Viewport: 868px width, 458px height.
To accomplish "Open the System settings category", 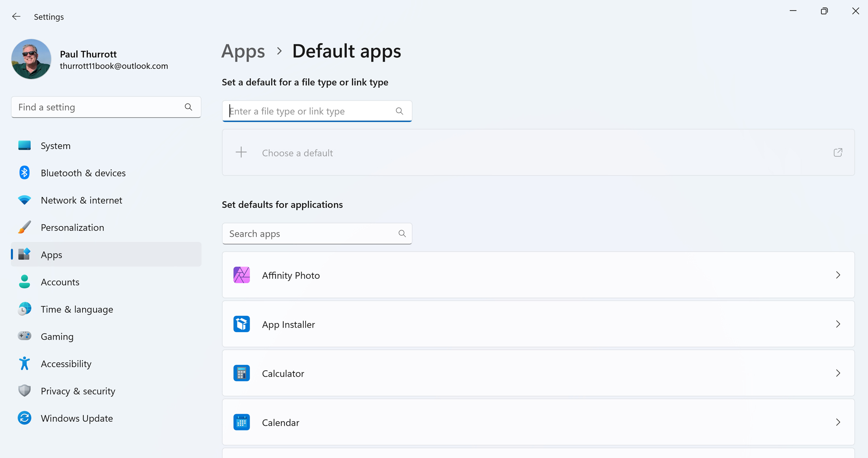I will pyautogui.click(x=56, y=146).
